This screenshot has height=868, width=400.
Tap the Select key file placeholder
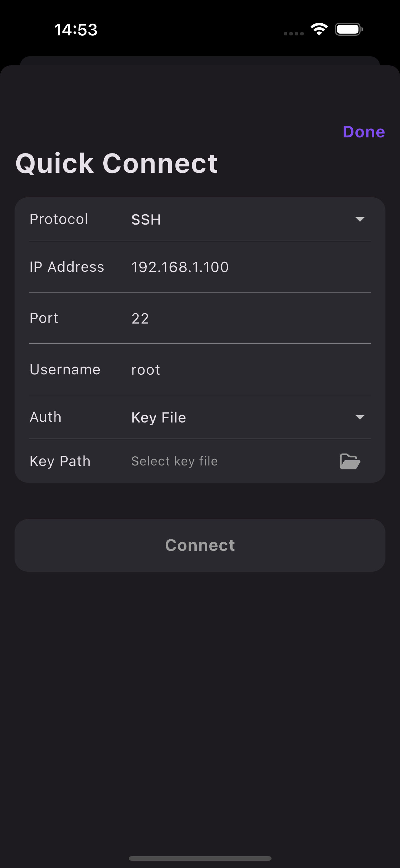click(174, 461)
